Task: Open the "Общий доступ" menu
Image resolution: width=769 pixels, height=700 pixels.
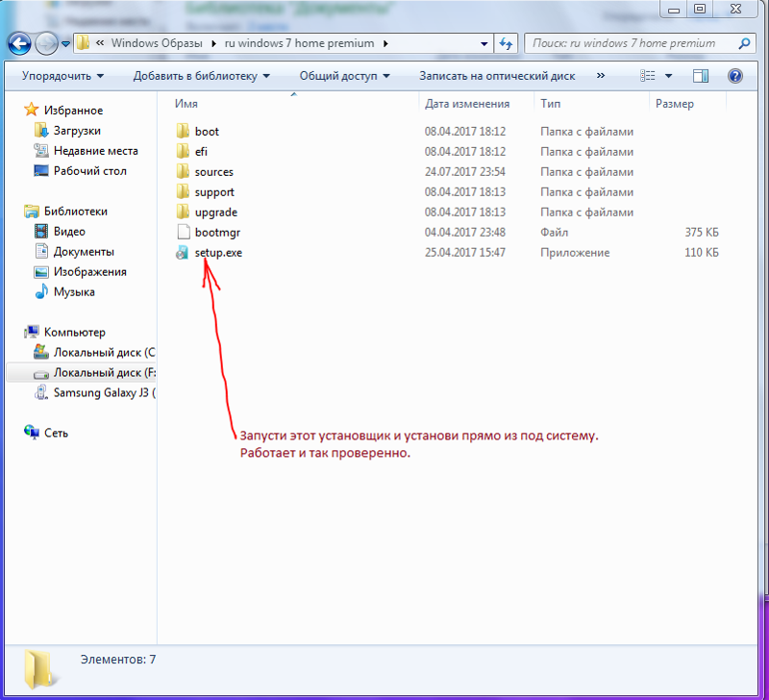Action: 344,76
